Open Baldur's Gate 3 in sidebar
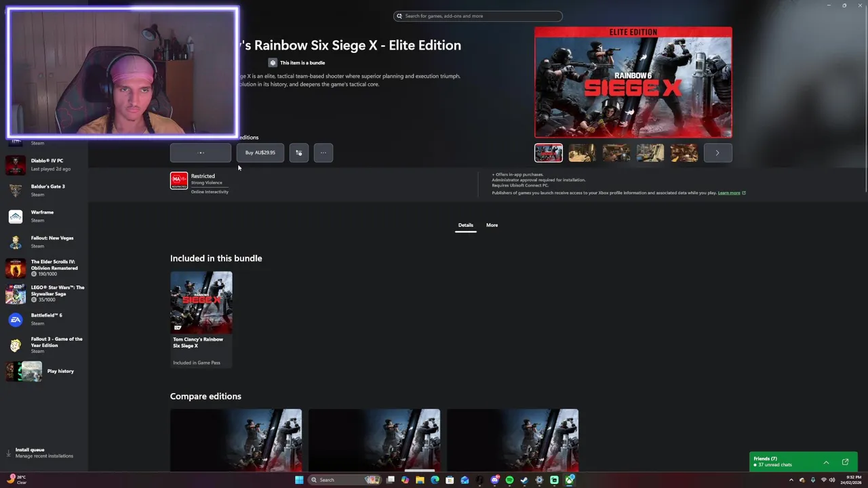This screenshot has width=868, height=488. point(44,190)
